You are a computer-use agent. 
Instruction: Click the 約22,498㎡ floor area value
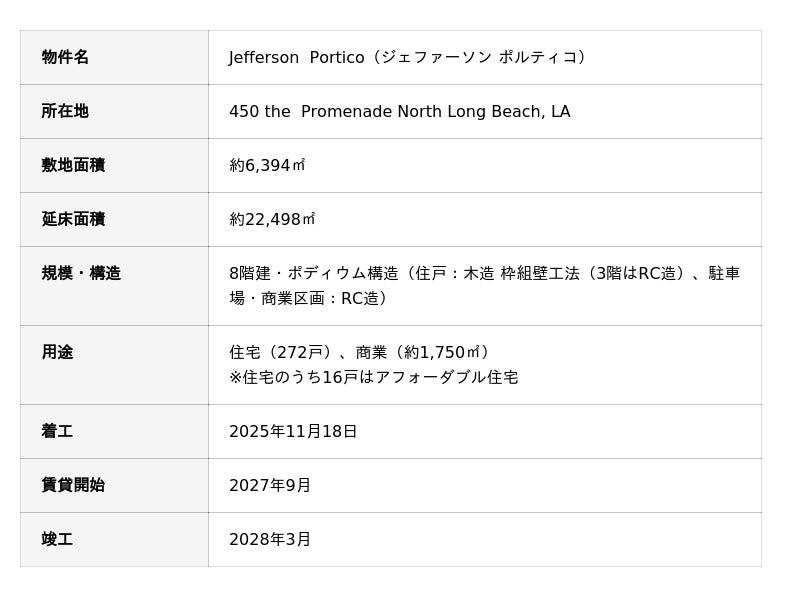pyautogui.click(x=272, y=219)
